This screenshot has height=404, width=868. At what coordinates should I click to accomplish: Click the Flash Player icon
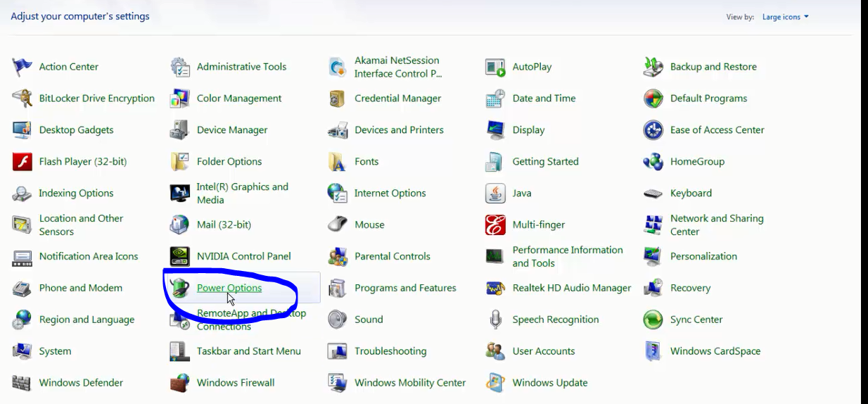pos(22,162)
